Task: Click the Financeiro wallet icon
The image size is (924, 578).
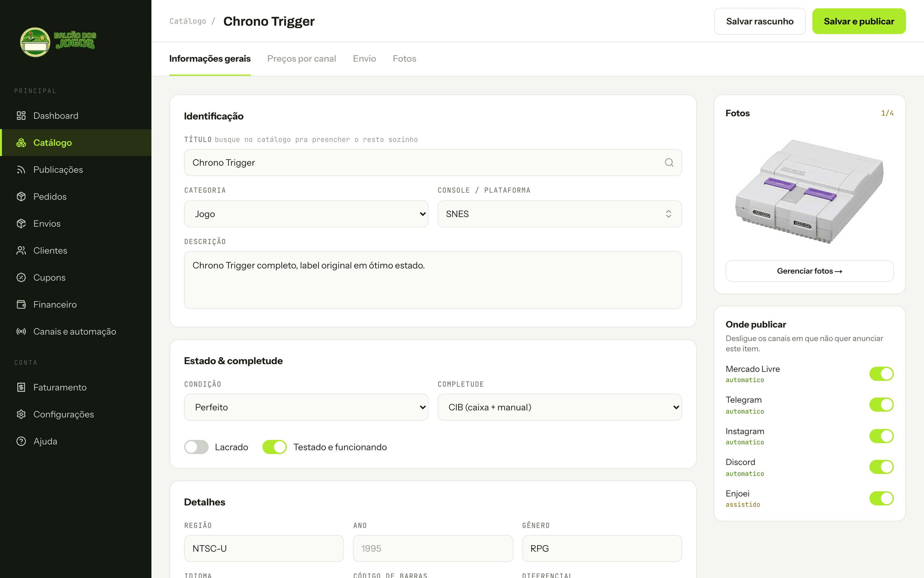Action: tap(21, 304)
